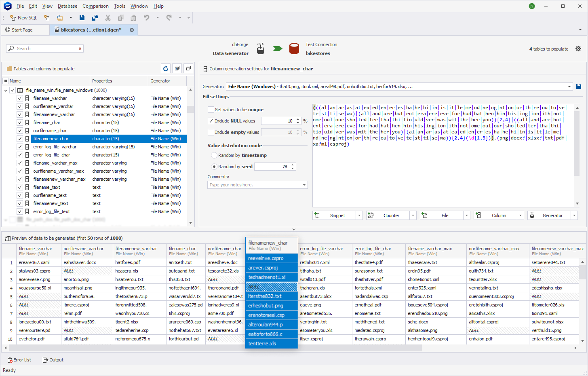588x376 pixels.
Task: Click the New SQL toolbar button
Action: [x=23, y=18]
